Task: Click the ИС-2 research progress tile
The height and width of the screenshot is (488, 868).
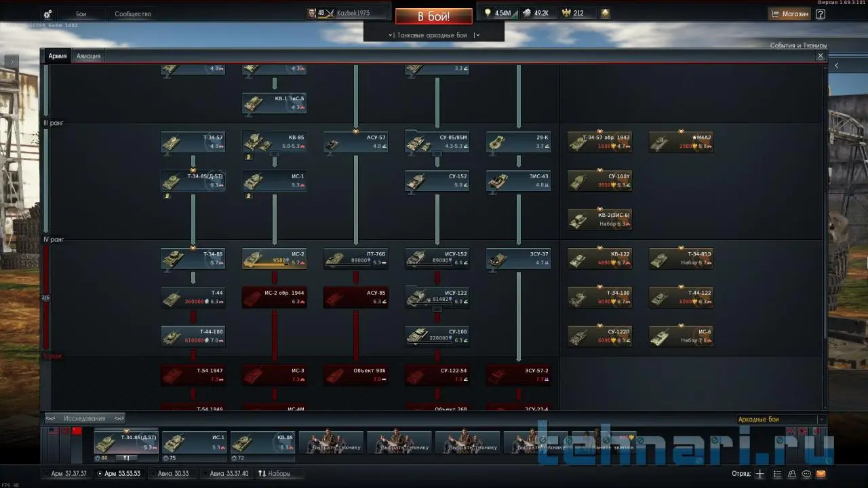Action: point(275,259)
